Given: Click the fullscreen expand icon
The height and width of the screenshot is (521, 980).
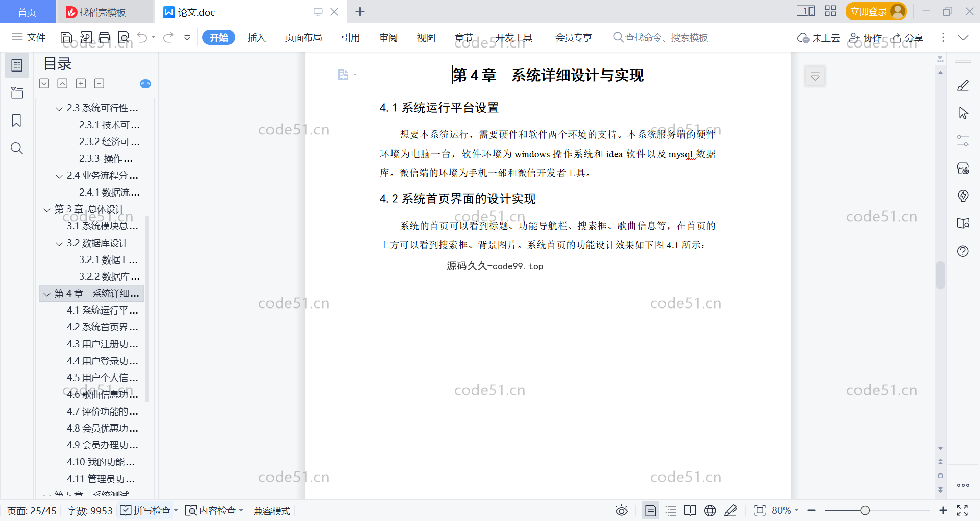Looking at the screenshot, I should 962,510.
